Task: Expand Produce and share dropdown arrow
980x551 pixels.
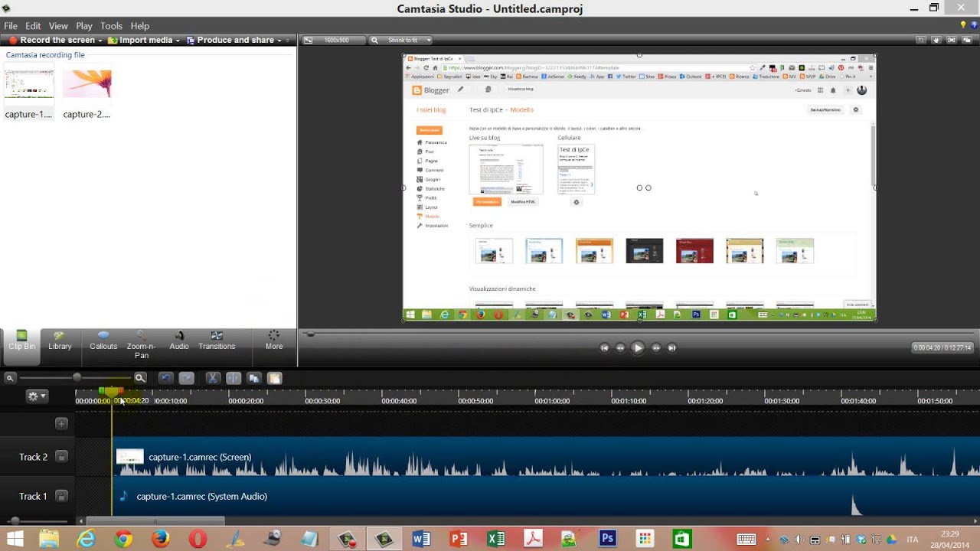Action: click(279, 41)
